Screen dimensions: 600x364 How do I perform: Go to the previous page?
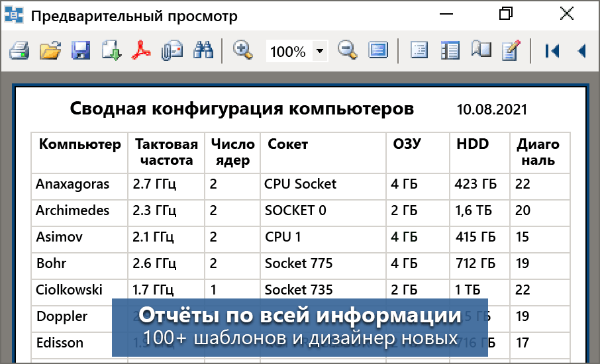tap(581, 51)
